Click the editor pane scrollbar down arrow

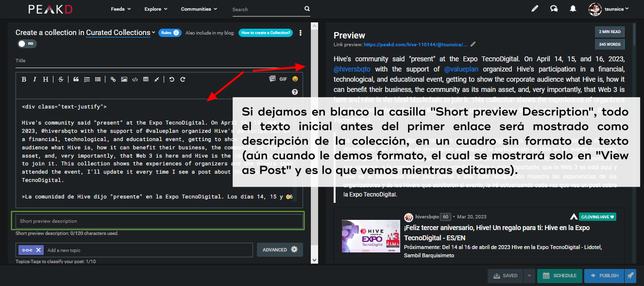click(x=314, y=260)
